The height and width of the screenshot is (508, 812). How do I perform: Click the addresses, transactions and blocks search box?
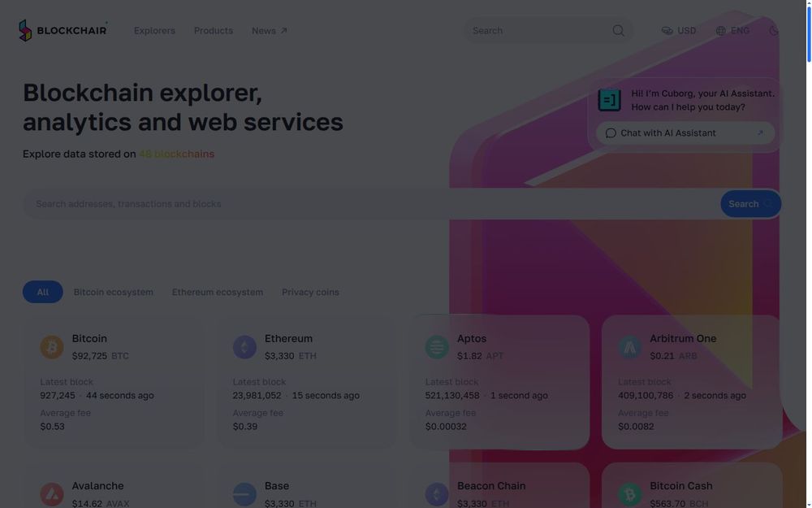[371, 204]
